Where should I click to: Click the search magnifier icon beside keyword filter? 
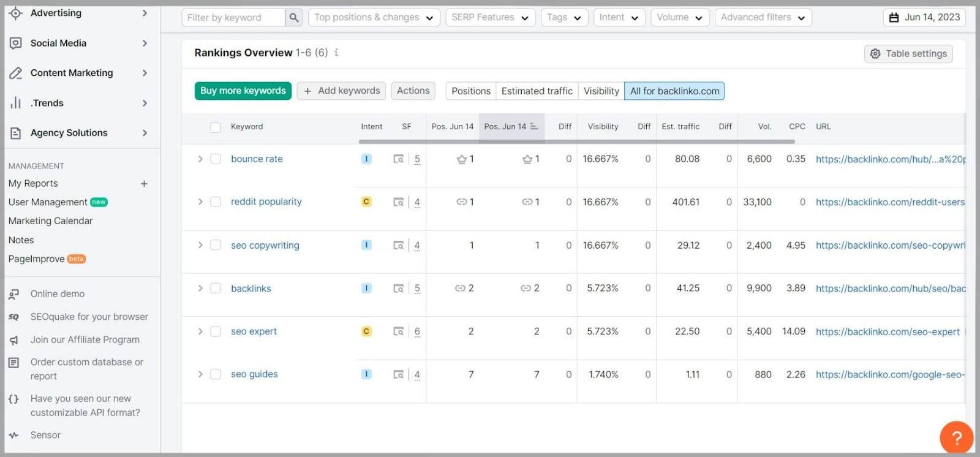(294, 18)
